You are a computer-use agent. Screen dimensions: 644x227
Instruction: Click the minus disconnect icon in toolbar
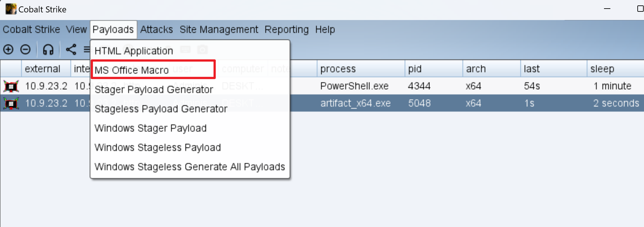[25, 50]
